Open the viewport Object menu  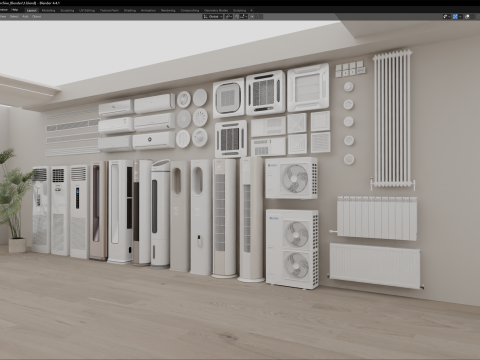click(36, 16)
